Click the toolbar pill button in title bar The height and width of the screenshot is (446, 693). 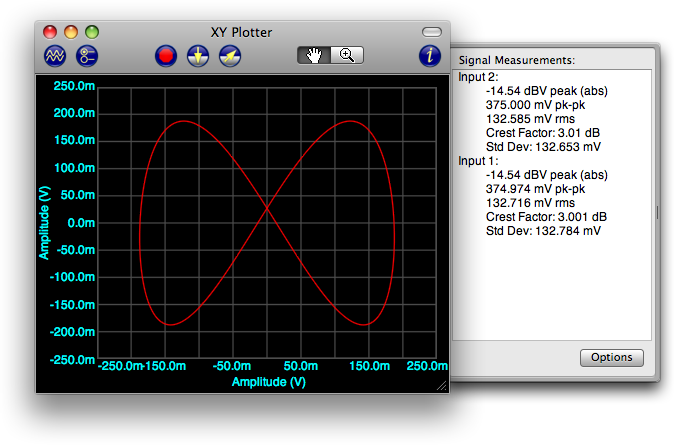pos(432,32)
